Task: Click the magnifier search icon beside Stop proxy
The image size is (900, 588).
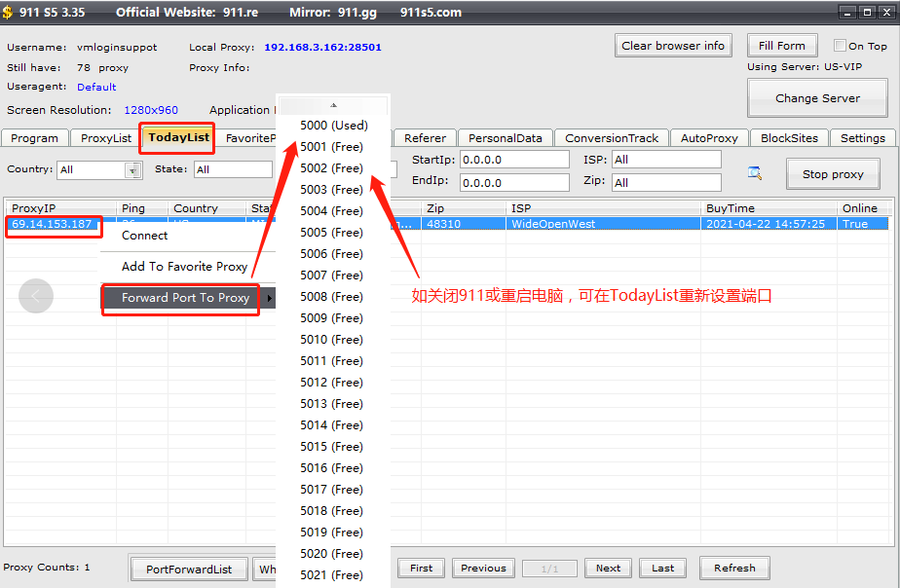Action: (x=755, y=173)
